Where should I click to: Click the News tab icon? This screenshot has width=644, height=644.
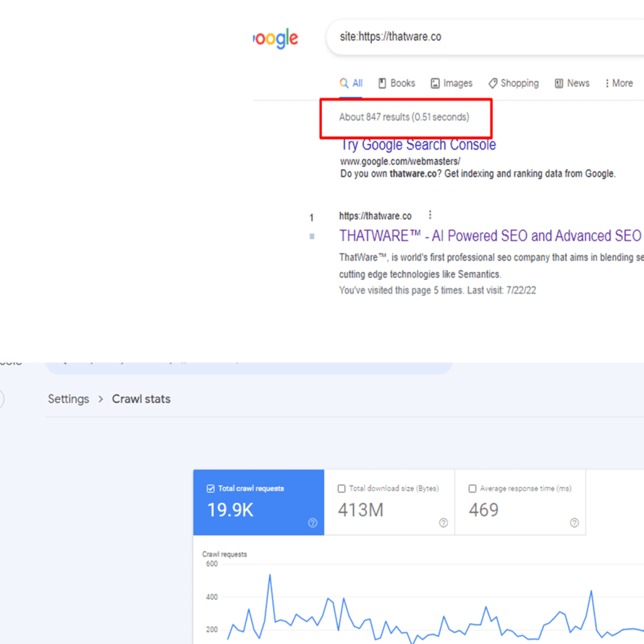[559, 84]
